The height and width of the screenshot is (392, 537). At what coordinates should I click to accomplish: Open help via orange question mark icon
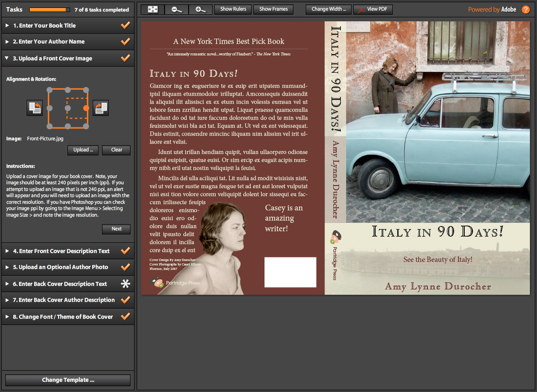click(x=525, y=9)
